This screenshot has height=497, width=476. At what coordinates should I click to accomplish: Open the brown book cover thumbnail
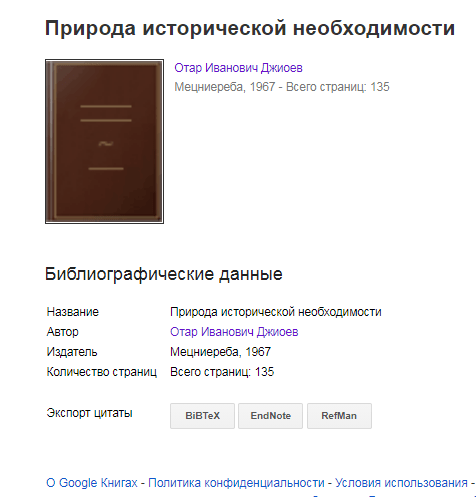click(104, 141)
